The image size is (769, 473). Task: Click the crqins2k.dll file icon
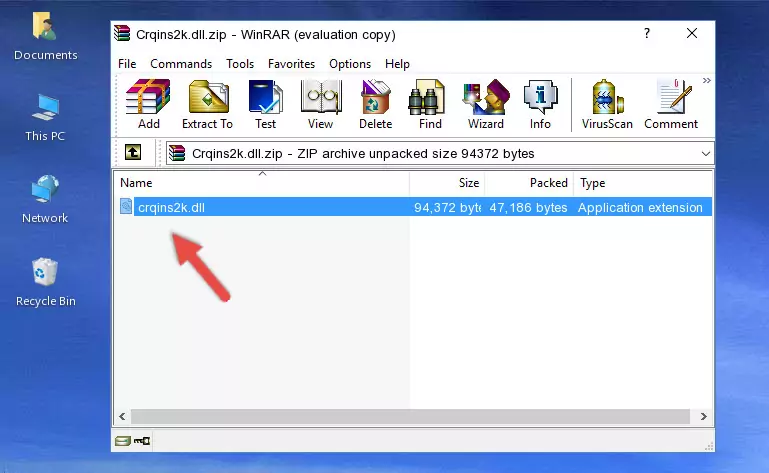(x=126, y=207)
